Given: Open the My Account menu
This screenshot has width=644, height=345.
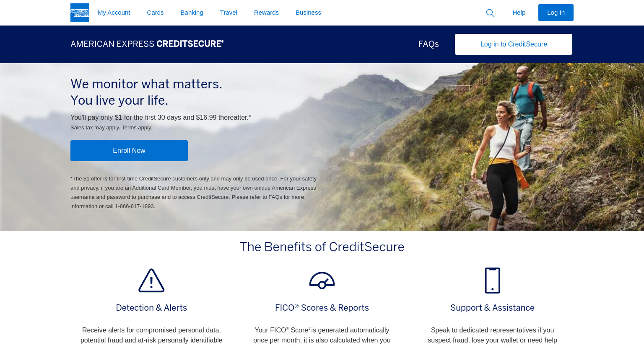Looking at the screenshot, I should (114, 13).
